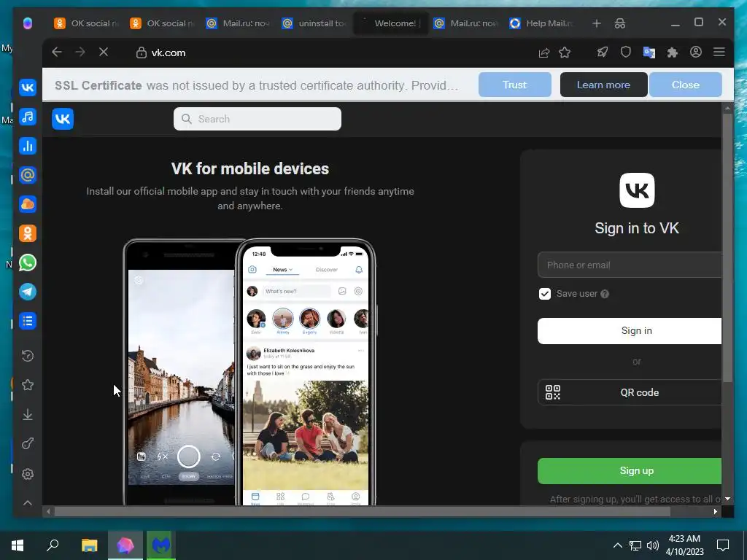Click the padlock site security icon
Viewport: 747px width, 560px height.
[141, 52]
